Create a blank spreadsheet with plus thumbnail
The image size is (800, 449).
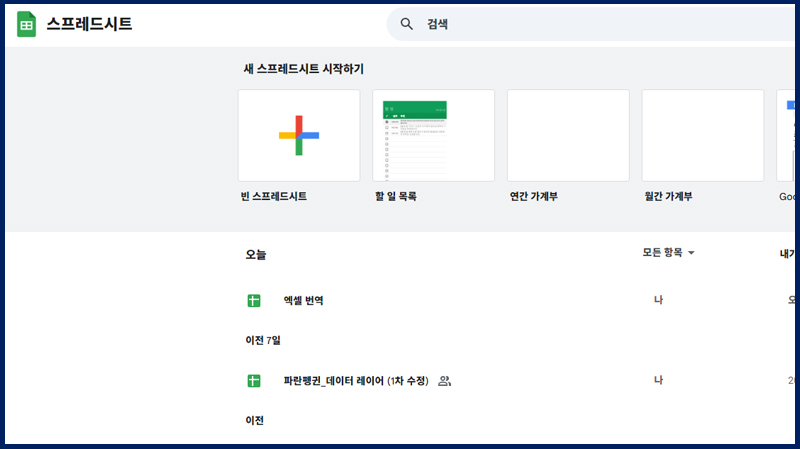[299, 135]
